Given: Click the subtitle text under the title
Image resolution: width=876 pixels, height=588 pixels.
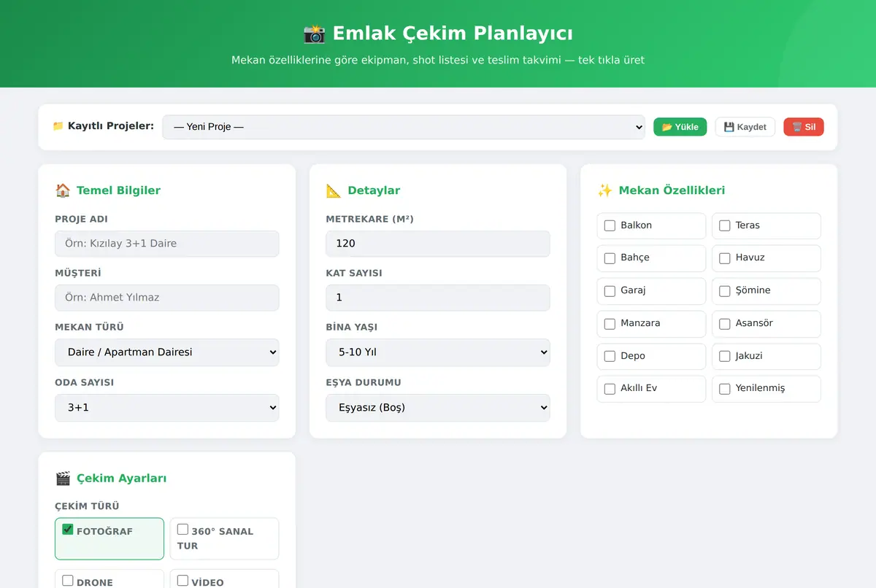Looking at the screenshot, I should [x=438, y=60].
